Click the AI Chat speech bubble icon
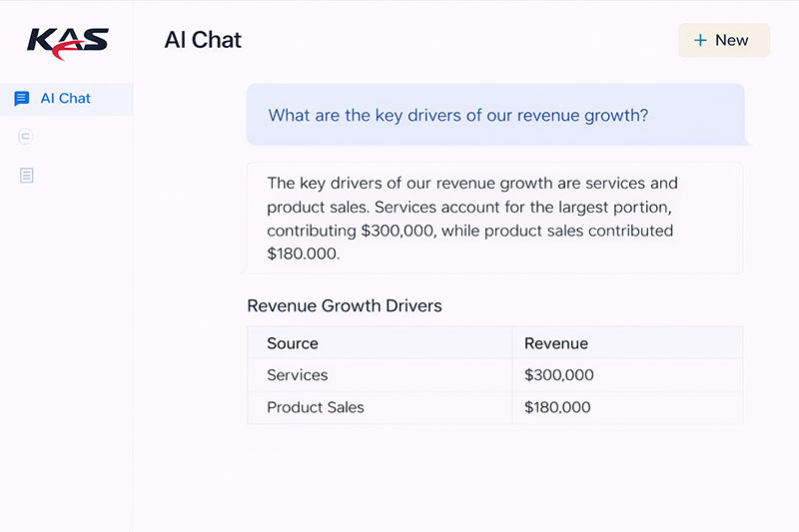Screen dimensions: 799x532 click(22, 99)
